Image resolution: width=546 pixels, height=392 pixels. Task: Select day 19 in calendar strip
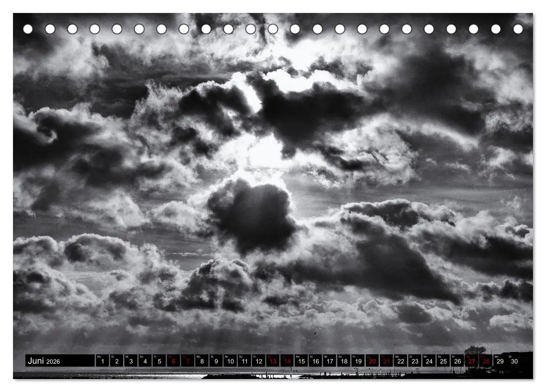[x=358, y=361]
